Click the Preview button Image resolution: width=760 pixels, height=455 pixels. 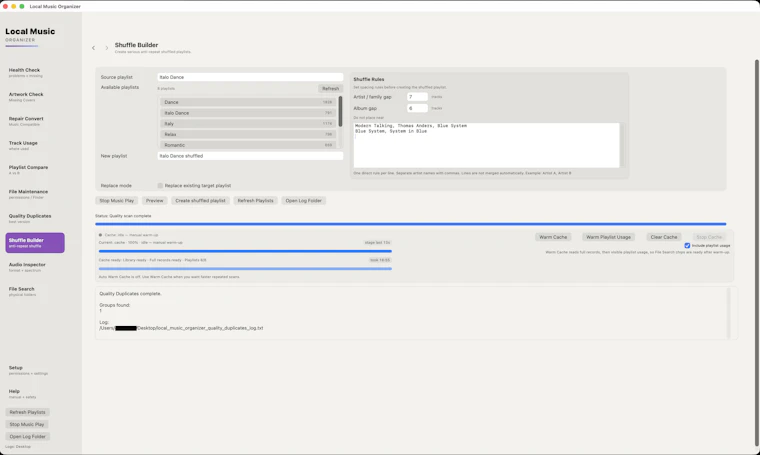click(x=155, y=201)
